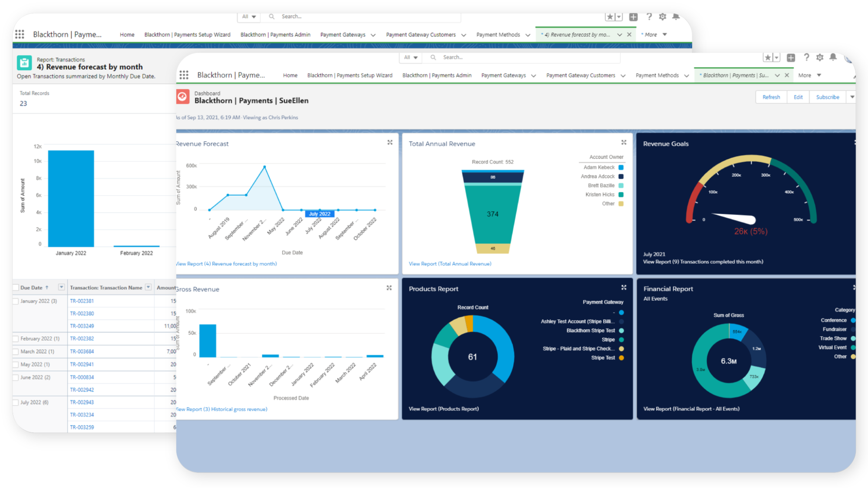Check the January 2022 group checkbox
This screenshot has width=868, height=488.
coord(16,301)
